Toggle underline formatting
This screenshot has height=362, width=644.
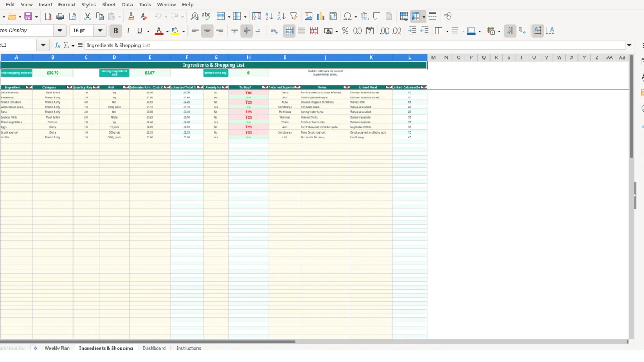(x=140, y=31)
